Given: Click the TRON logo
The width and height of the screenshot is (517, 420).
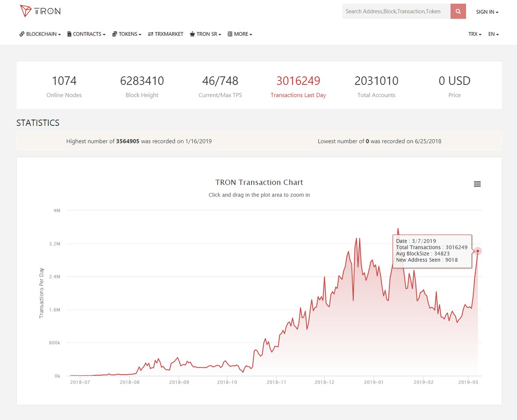Looking at the screenshot, I should tap(40, 11).
